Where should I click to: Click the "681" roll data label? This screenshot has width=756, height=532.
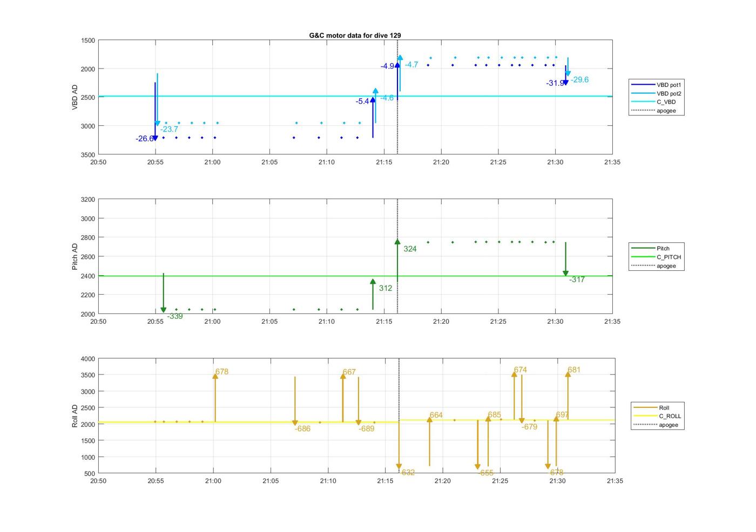point(574,370)
